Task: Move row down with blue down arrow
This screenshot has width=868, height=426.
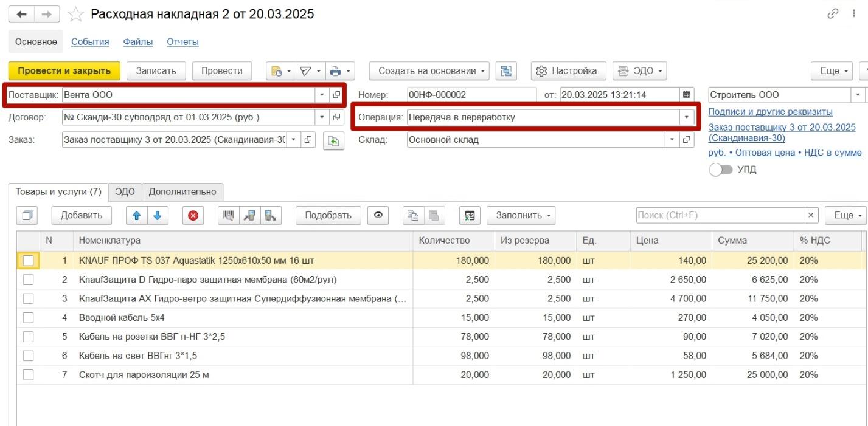Action: 157,215
